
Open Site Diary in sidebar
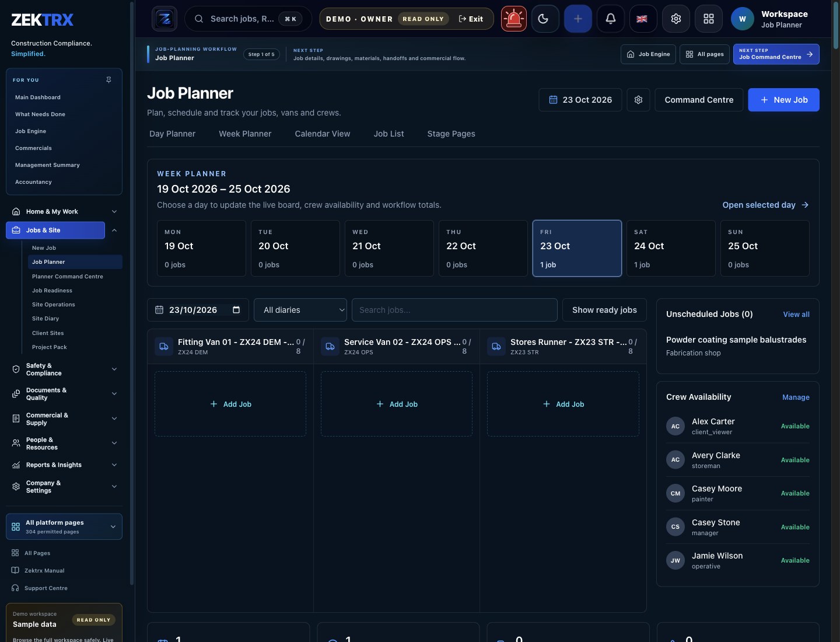tap(45, 319)
